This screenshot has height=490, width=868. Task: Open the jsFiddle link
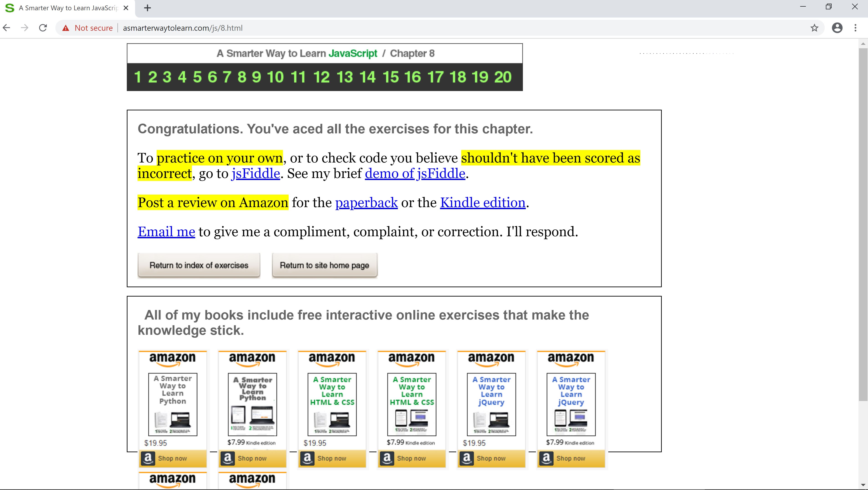pos(256,174)
